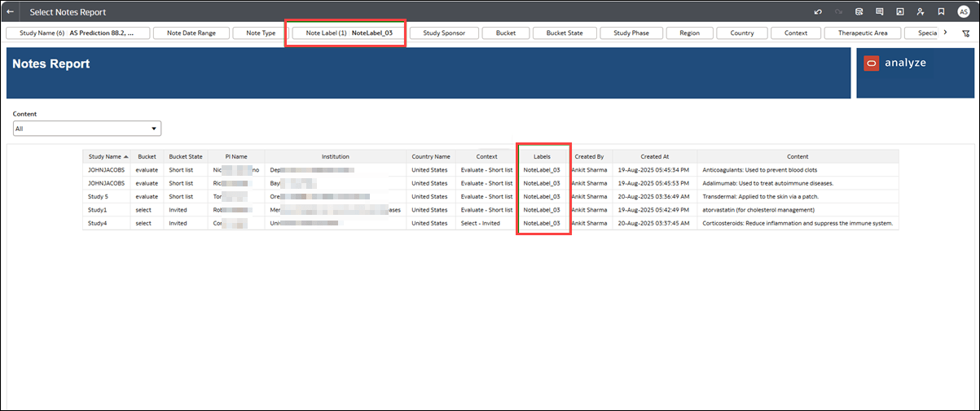Click the Transdermal content cell
Viewport: 980px width, 411px height.
[798, 196]
